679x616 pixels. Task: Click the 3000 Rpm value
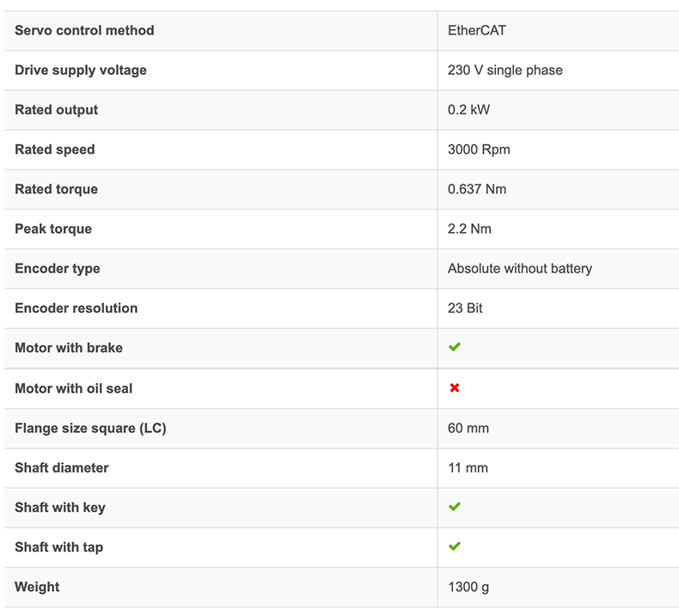click(479, 149)
